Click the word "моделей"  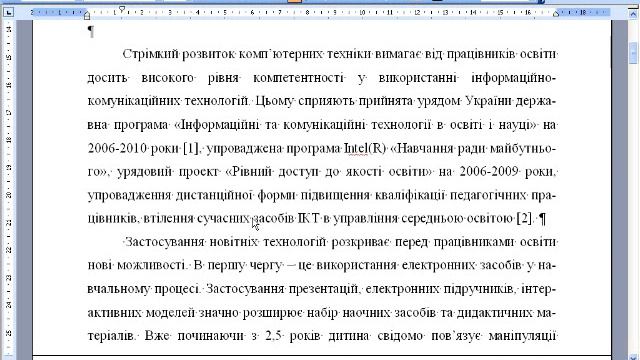pos(169,313)
